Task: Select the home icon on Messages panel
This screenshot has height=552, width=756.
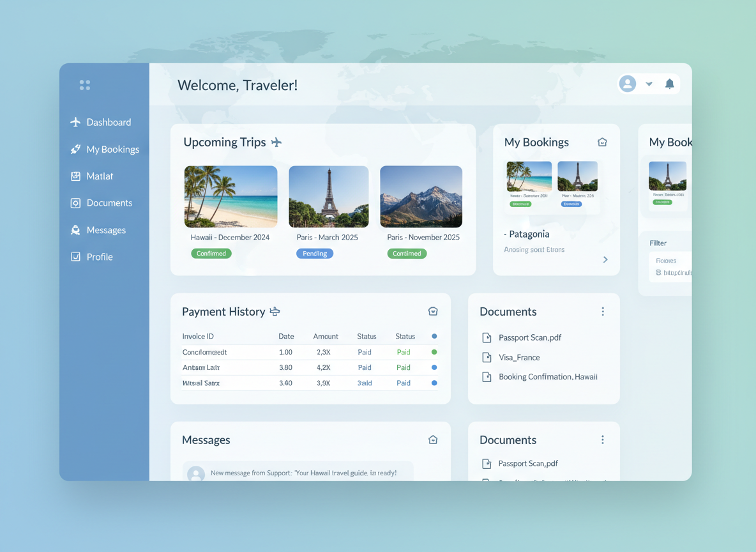Action: 433,440
